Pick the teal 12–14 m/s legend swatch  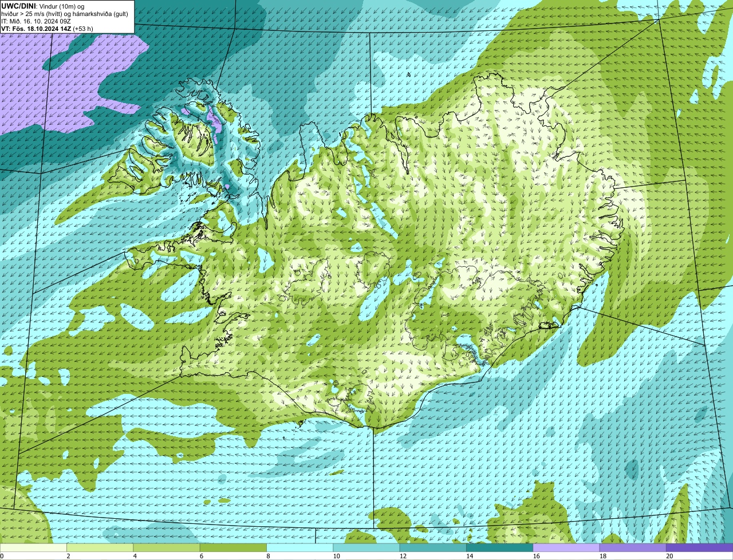click(x=433, y=547)
